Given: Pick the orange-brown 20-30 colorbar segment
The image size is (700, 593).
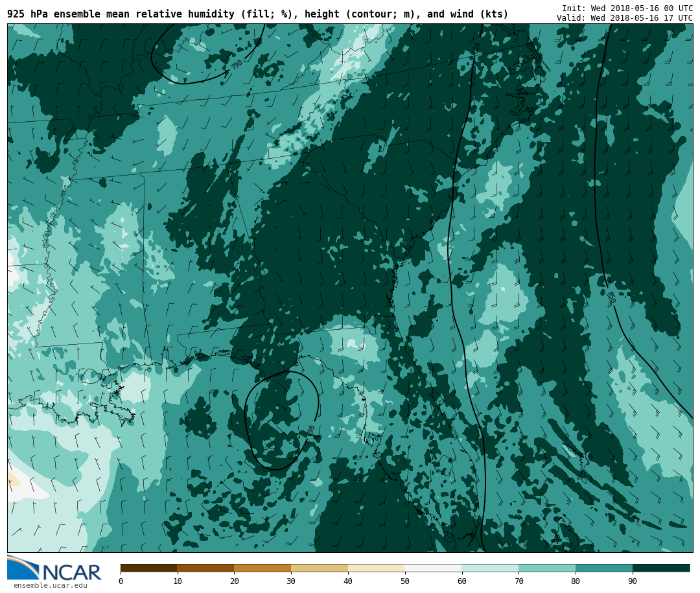Looking at the screenshot, I should (262, 568).
